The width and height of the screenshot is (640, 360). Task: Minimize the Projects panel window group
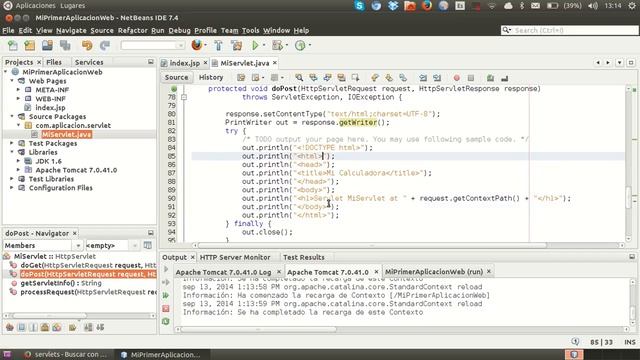151,62
